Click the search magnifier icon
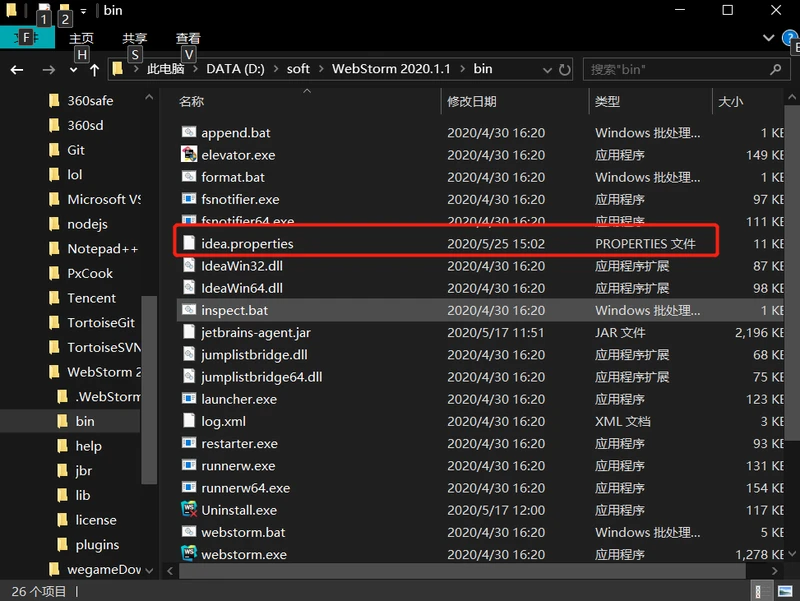This screenshot has width=800, height=601. [x=775, y=69]
